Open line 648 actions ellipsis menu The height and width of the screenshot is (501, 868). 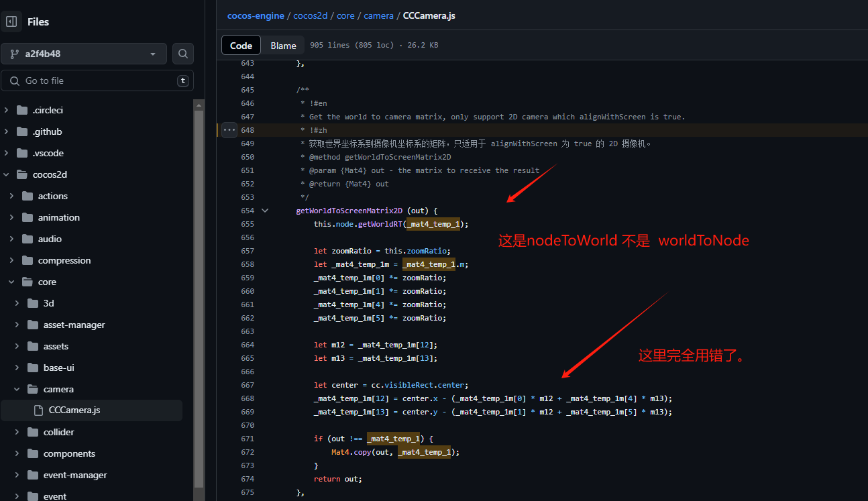point(229,129)
